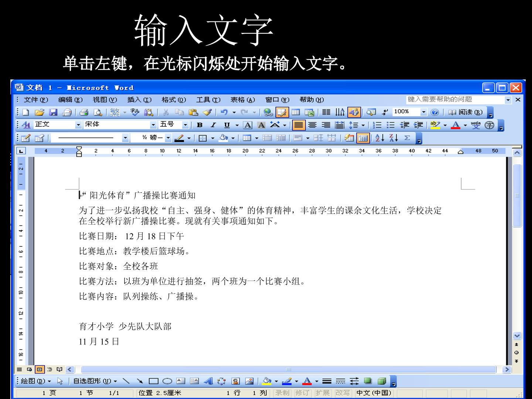Click the 录制 macro record status indicator
This screenshot has height=399, width=532.
pos(282,393)
